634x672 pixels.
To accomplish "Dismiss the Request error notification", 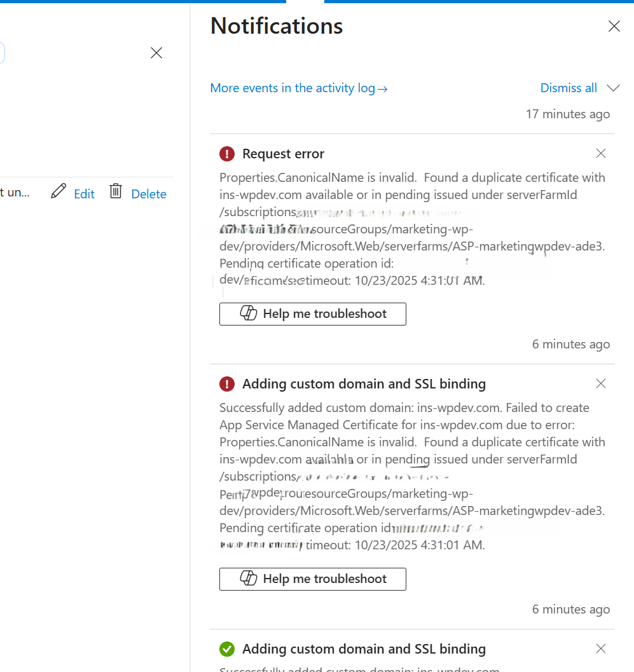I will [x=601, y=153].
